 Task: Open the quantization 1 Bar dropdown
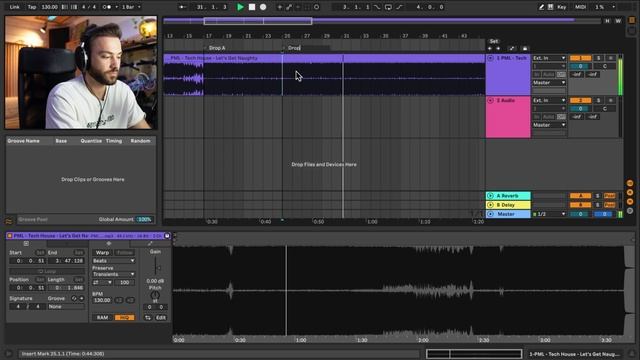tap(131, 7)
